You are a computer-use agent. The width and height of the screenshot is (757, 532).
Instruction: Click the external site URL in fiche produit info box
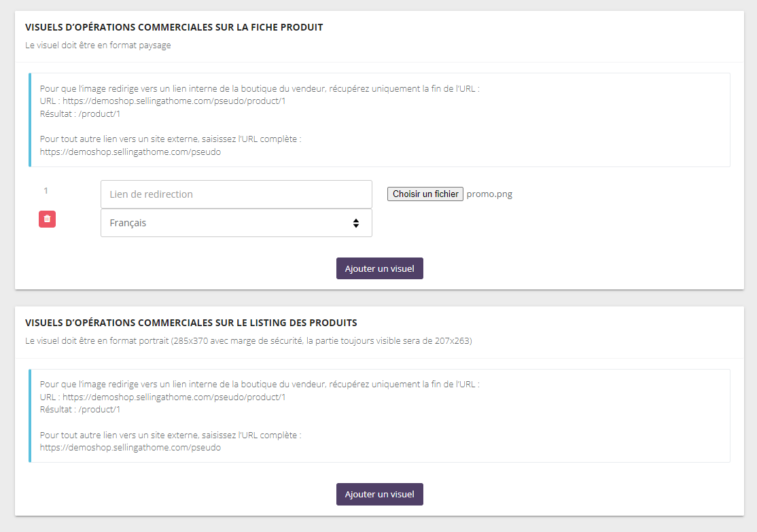[130, 152]
